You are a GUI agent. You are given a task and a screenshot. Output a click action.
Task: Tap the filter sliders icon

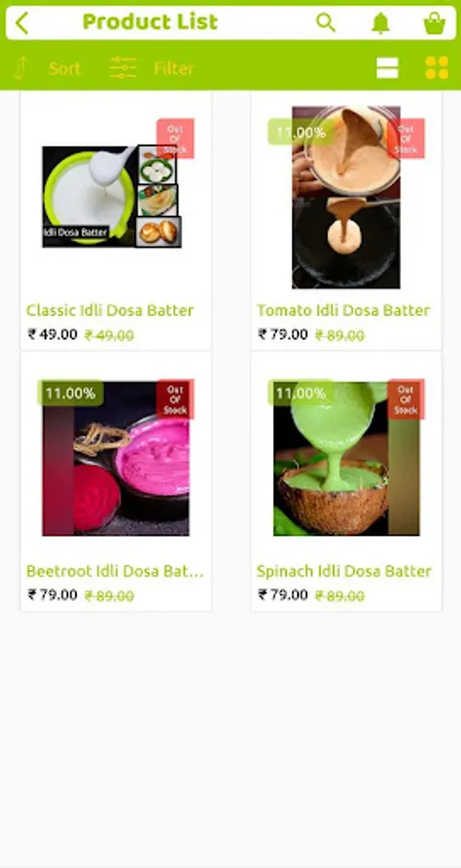pyautogui.click(x=122, y=68)
